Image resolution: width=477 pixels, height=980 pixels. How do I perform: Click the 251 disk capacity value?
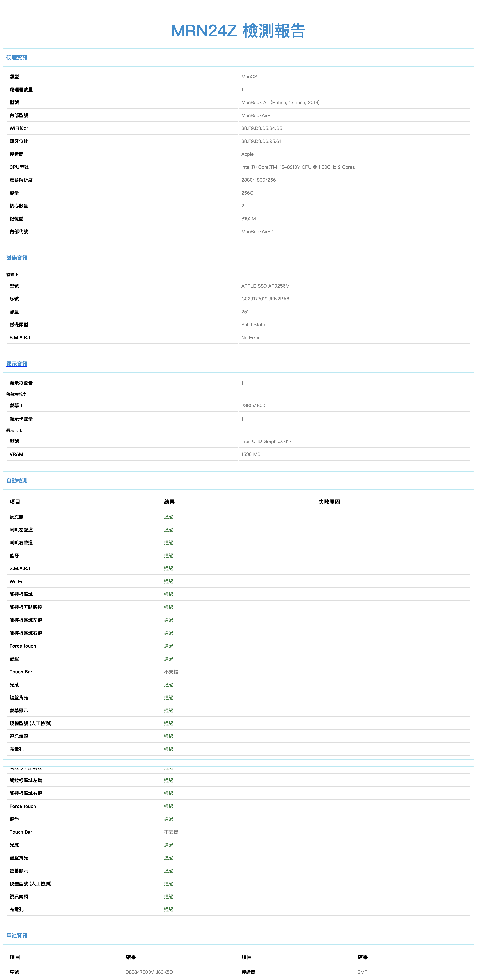coord(245,312)
